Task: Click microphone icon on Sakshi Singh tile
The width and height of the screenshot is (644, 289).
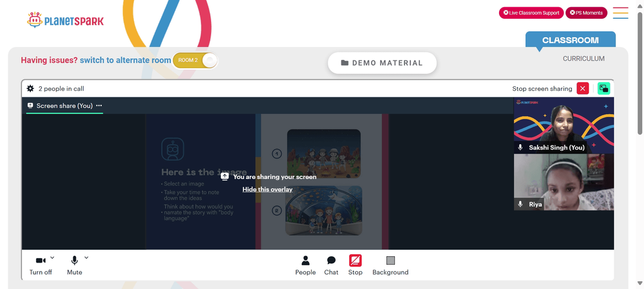Action: click(520, 147)
